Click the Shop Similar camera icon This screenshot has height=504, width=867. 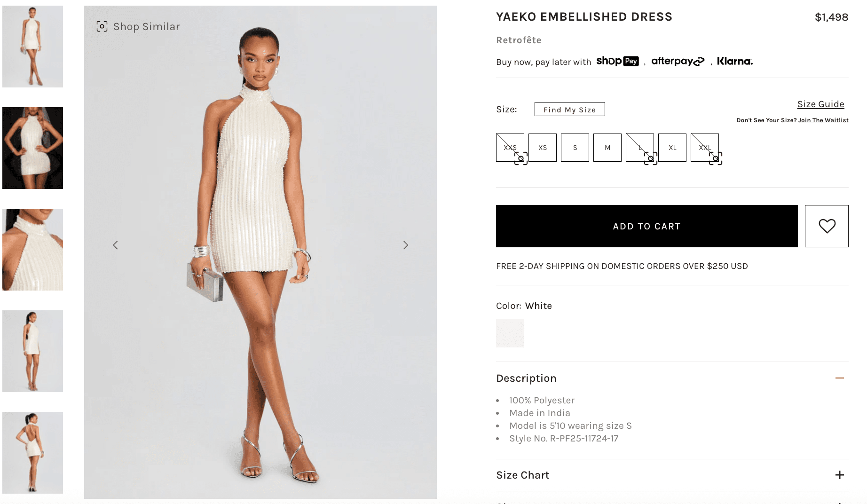[x=102, y=26]
